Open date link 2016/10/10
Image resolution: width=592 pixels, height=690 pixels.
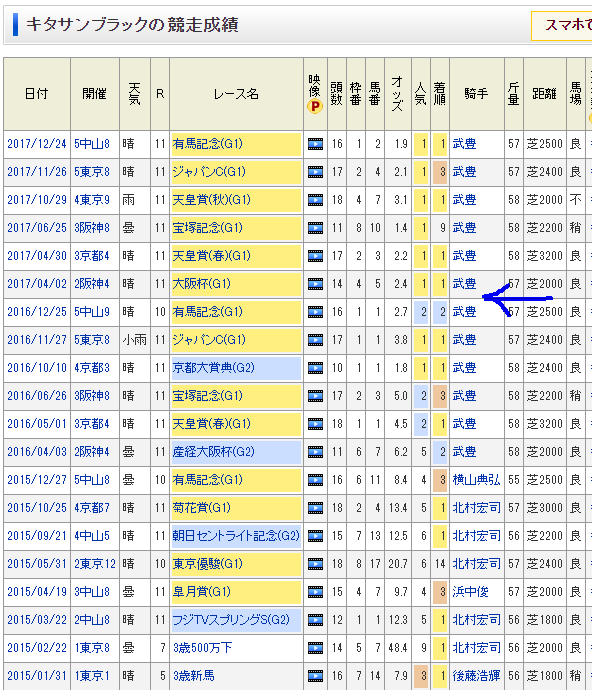point(37,368)
